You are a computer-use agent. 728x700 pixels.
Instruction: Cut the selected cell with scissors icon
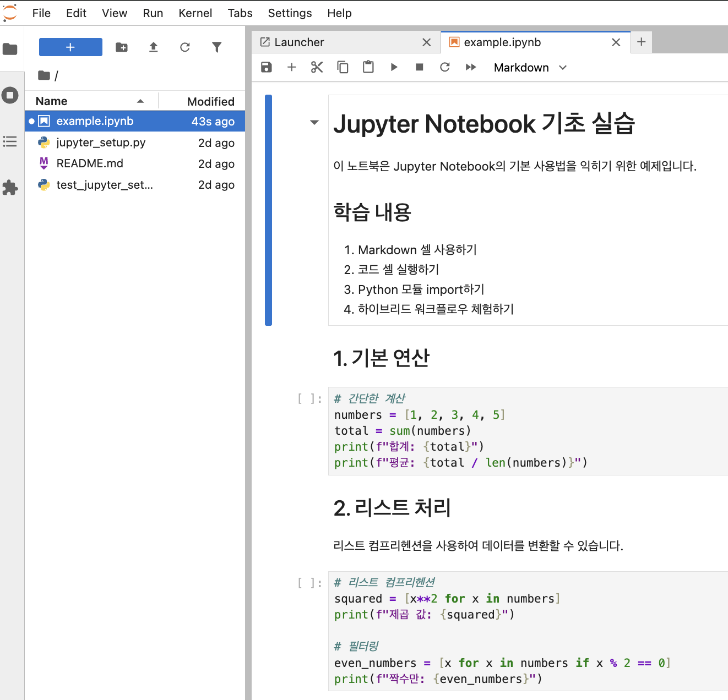coord(317,67)
